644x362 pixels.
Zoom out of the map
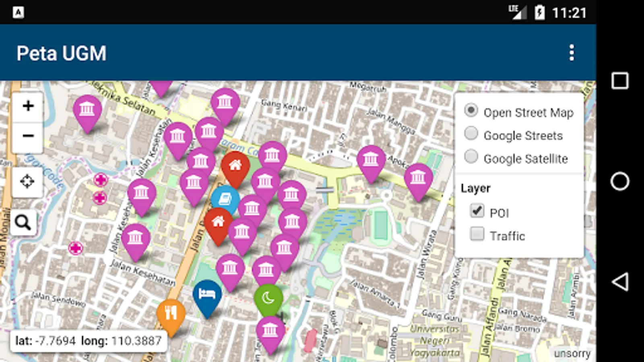coord(28,136)
